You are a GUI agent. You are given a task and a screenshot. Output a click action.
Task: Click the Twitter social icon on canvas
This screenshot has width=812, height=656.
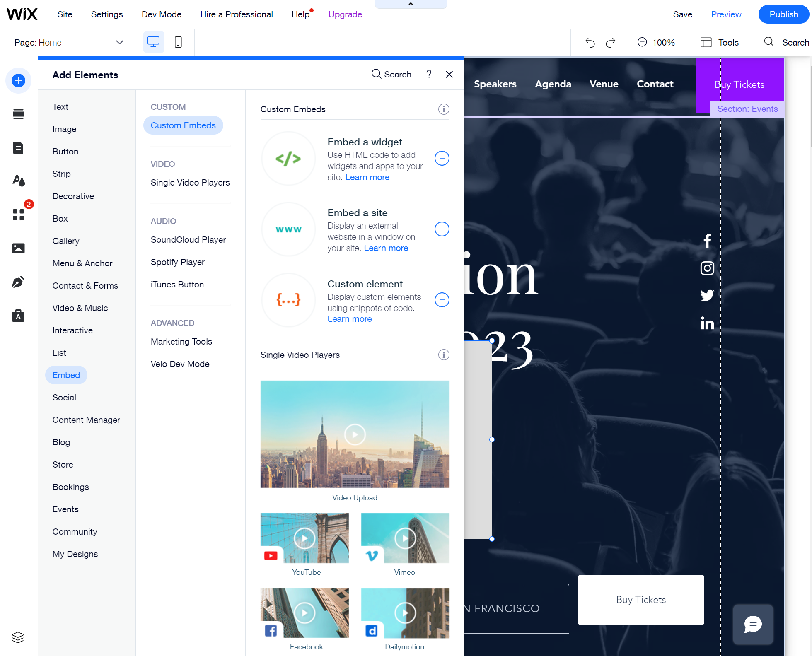pyautogui.click(x=707, y=295)
